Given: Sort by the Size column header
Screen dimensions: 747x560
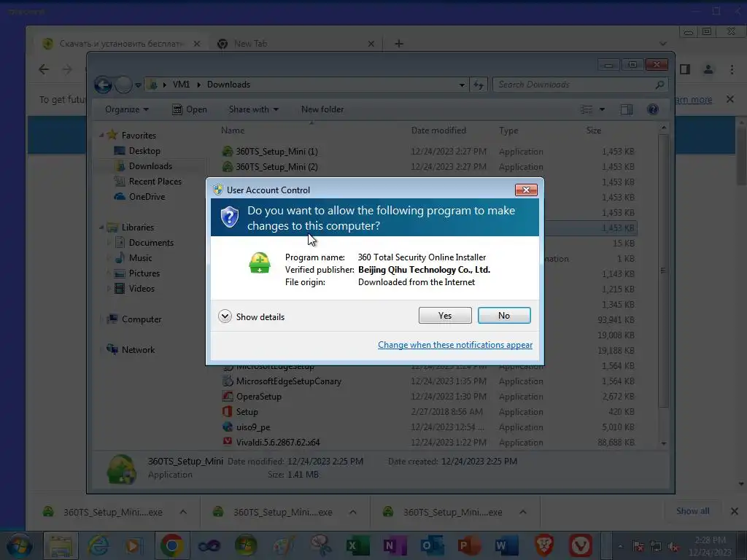Looking at the screenshot, I should pos(594,131).
